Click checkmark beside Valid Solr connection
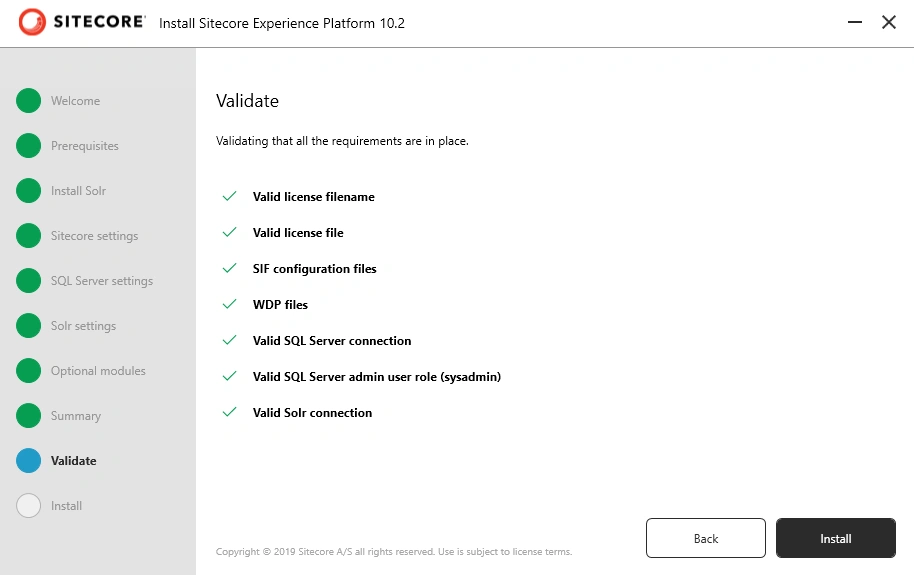Viewport: 914px width, 575px height. (230, 412)
